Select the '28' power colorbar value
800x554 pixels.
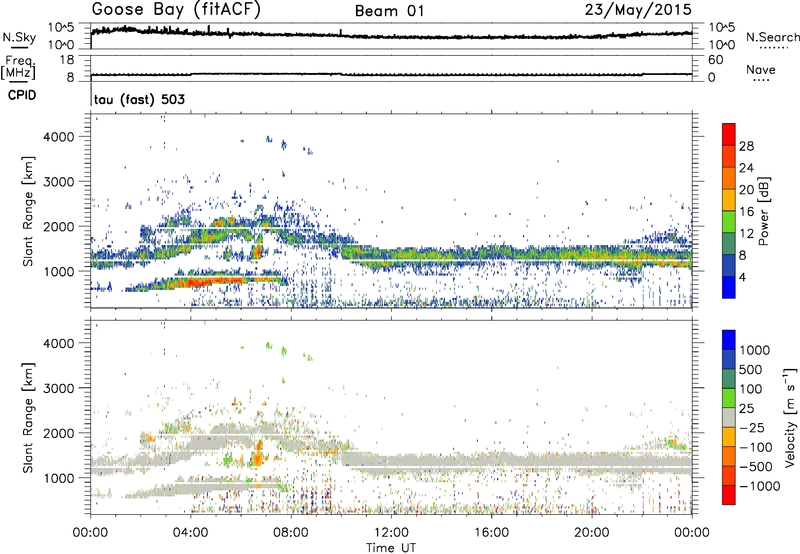(x=746, y=146)
